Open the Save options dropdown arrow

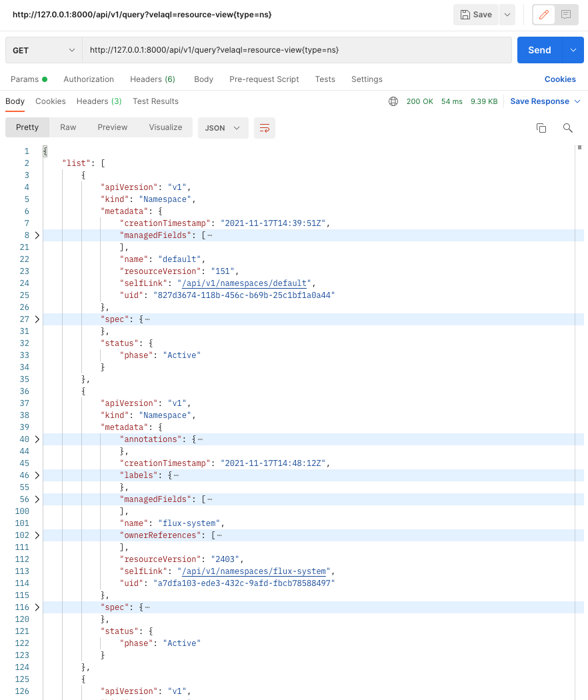point(507,15)
